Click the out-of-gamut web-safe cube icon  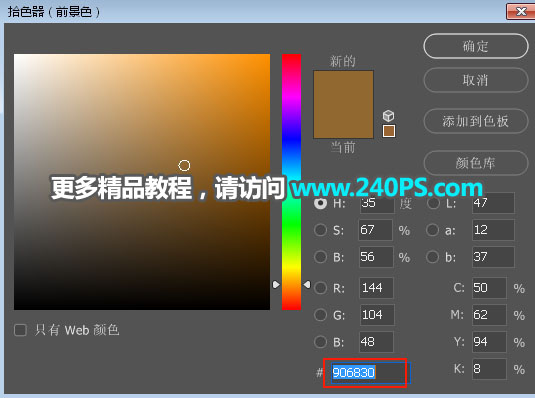point(388,116)
